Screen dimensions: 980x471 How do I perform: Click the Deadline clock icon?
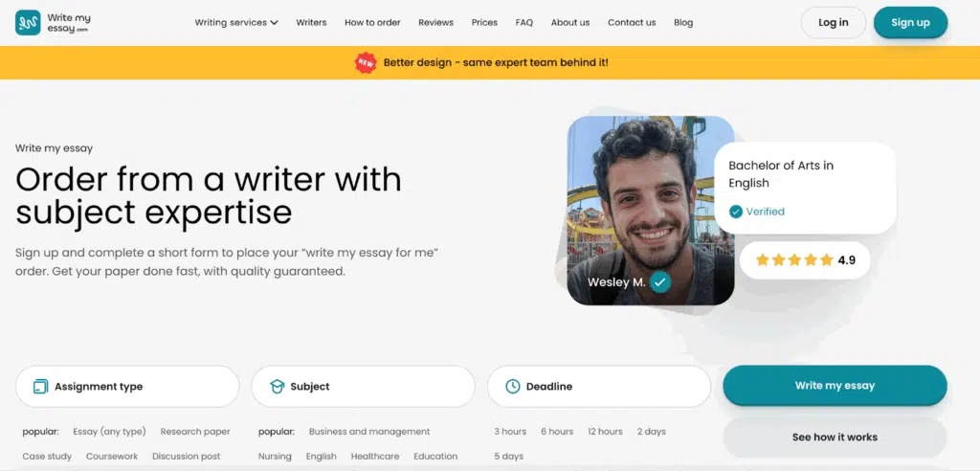click(513, 387)
